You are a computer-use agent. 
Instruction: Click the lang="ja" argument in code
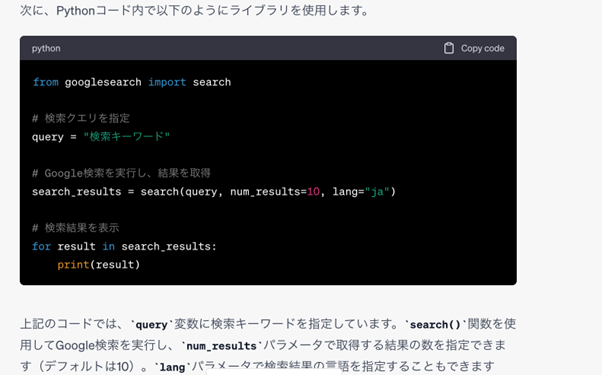[361, 192]
